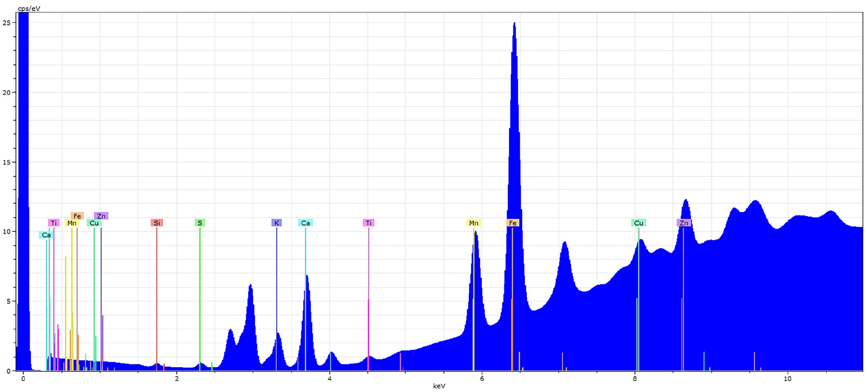Click the 25 tick label on y-axis
This screenshot has width=868, height=392.
(6, 23)
